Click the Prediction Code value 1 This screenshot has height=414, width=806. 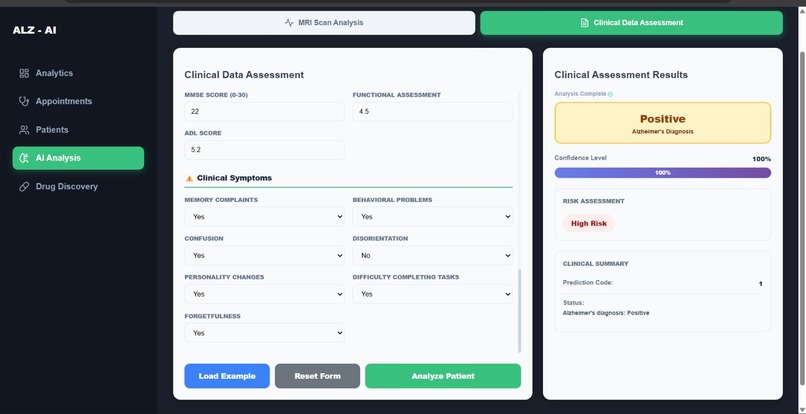(761, 284)
